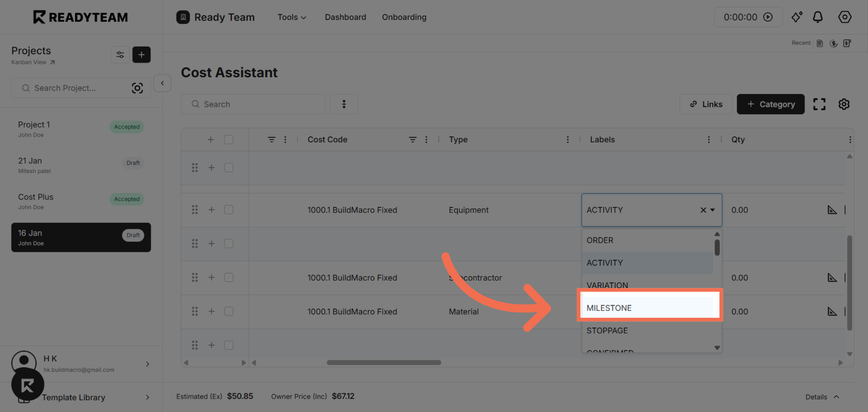
Task: Add a new project with plus button
Action: pyautogui.click(x=141, y=55)
